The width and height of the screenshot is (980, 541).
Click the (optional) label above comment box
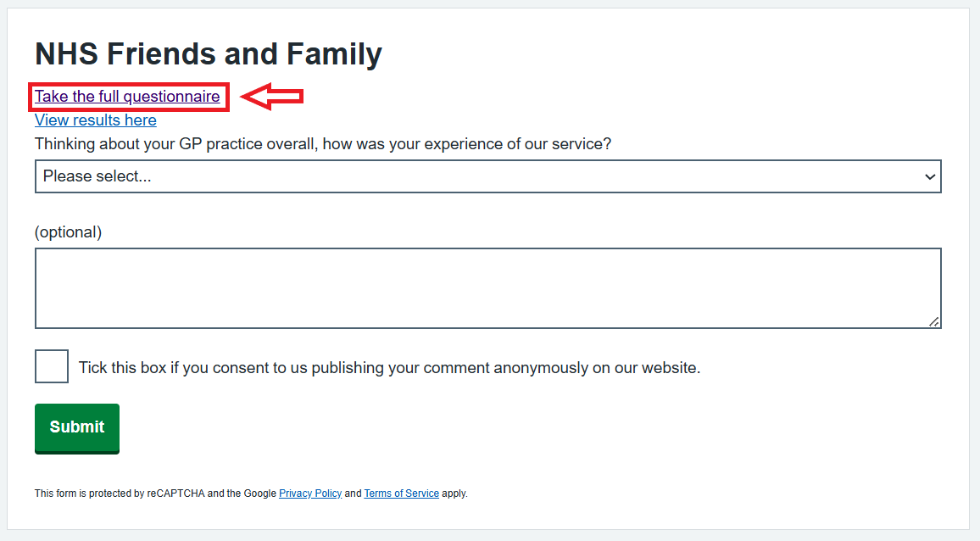[x=68, y=232]
